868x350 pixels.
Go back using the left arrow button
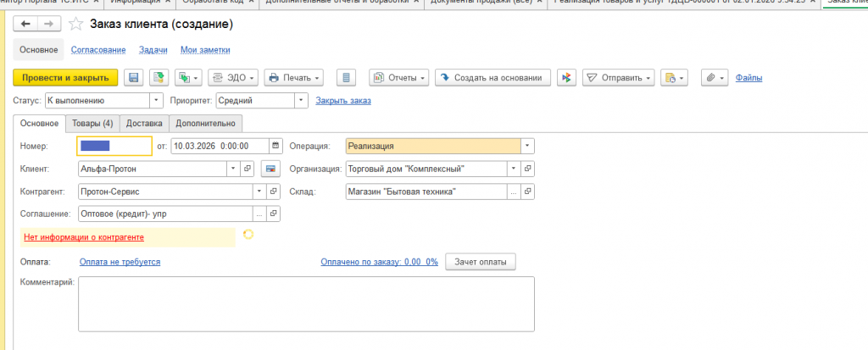[x=25, y=24]
